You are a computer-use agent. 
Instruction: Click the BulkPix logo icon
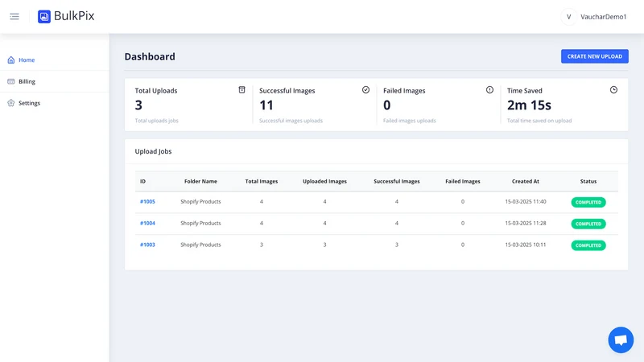coord(44,16)
